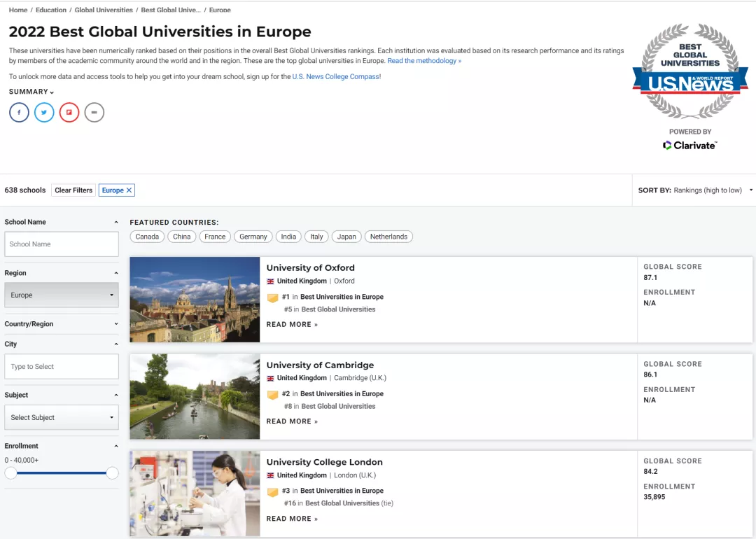Open the Sort By rankings dropdown
Screen dimensions: 756x539
[695, 190]
